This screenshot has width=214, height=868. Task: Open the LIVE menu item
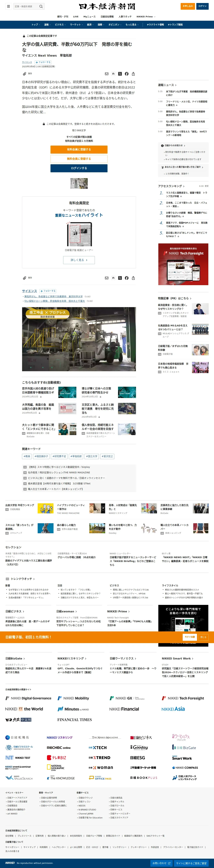click(x=76, y=17)
